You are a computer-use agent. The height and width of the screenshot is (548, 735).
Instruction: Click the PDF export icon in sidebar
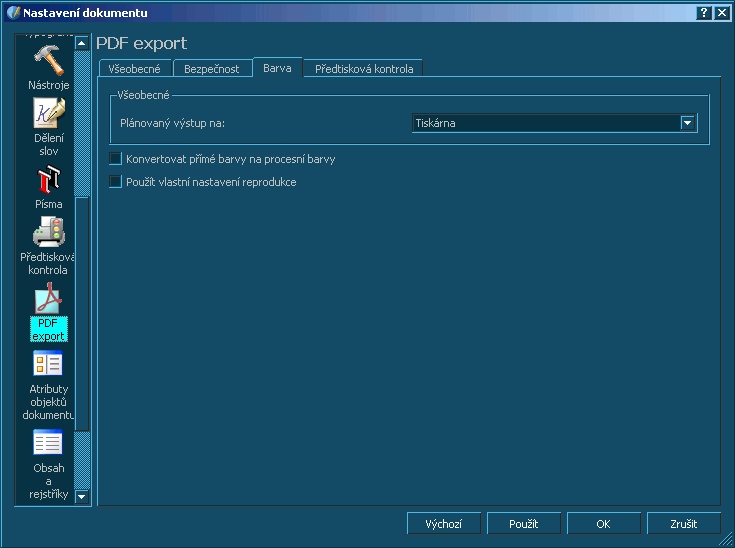(x=48, y=300)
